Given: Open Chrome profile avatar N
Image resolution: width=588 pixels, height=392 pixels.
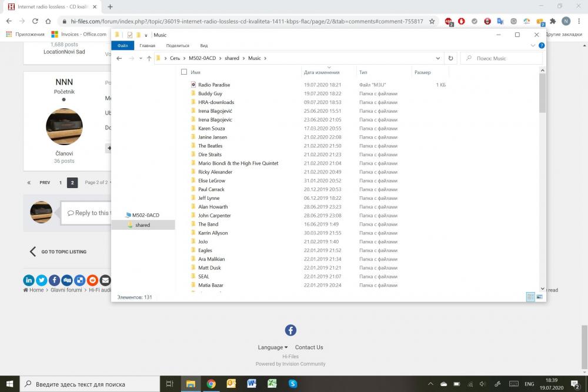Looking at the screenshot, I should coord(566,21).
